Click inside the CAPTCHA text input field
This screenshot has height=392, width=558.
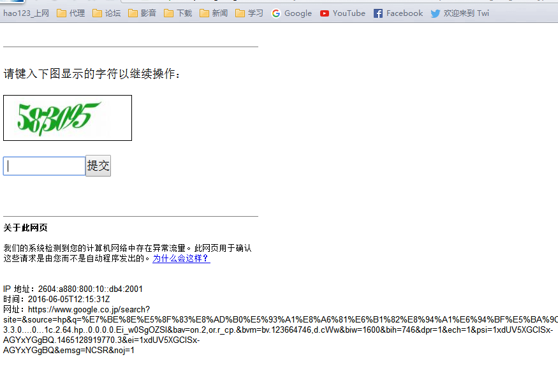(x=43, y=165)
